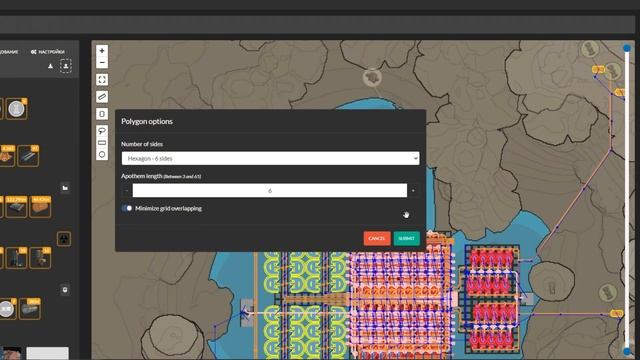640x360 pixels.
Task: Click the clipboard paste tool icon
Action: (x=102, y=114)
